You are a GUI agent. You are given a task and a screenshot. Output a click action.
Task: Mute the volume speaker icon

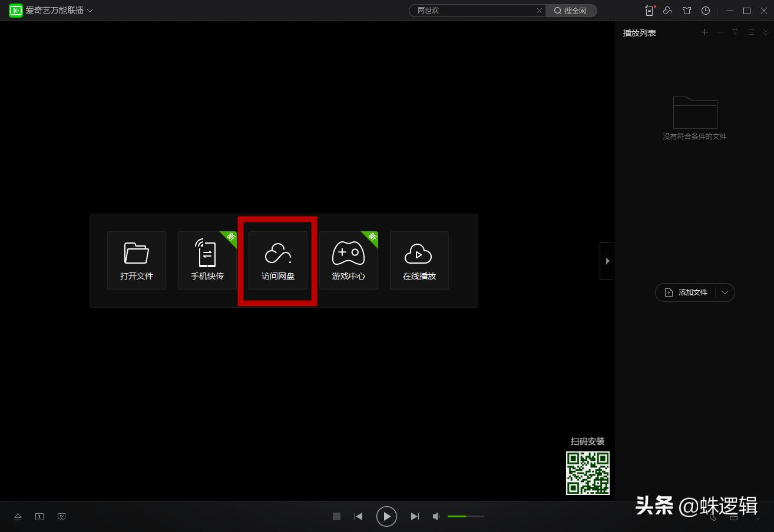click(436, 517)
